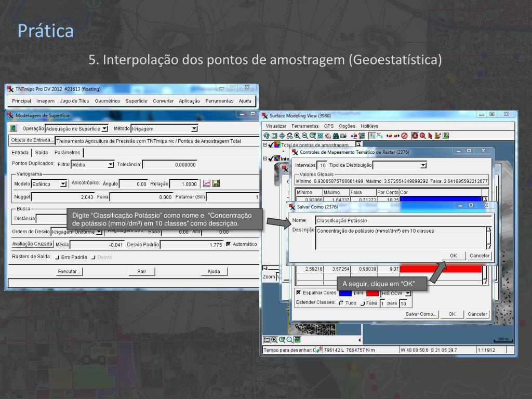Toggle Automático checkbox in Avaliação Cruzada

[229, 244]
